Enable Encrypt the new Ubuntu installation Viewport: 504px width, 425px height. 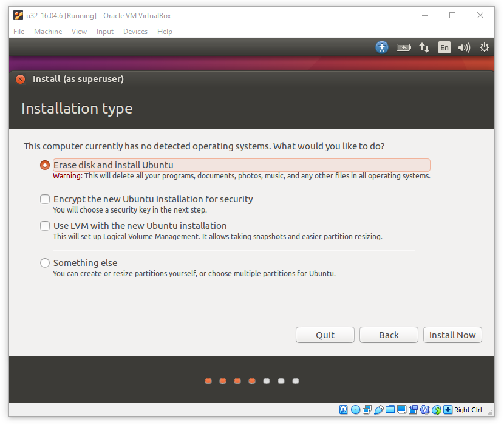point(45,199)
